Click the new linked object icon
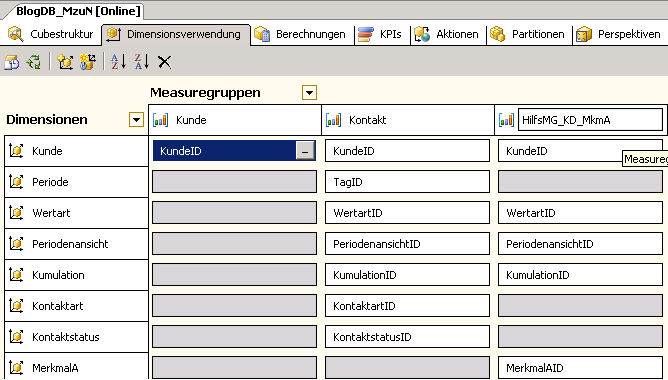This screenshot has height=380, width=668. [88, 62]
